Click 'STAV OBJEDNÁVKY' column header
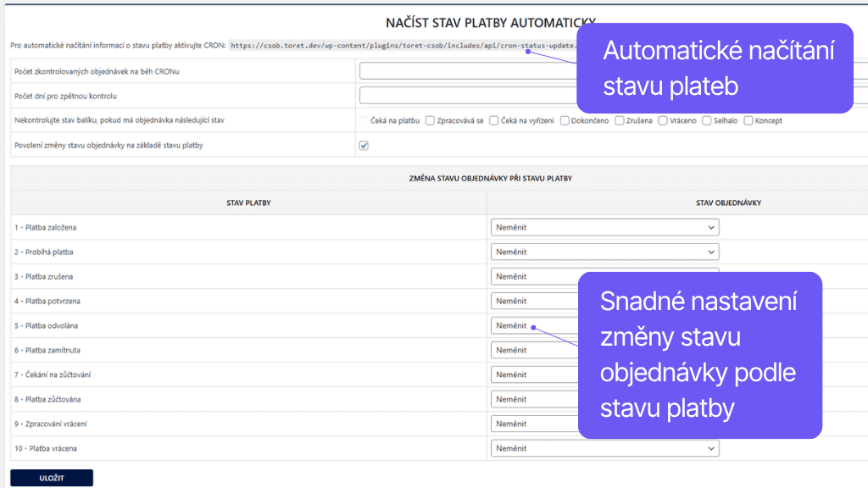The width and height of the screenshot is (868, 488). point(728,203)
